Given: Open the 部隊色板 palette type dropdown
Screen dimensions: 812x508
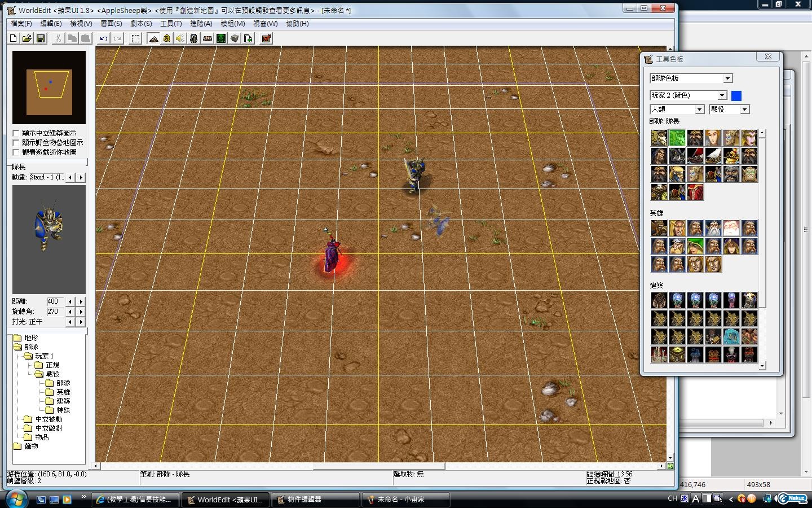Looking at the screenshot, I should (x=691, y=78).
